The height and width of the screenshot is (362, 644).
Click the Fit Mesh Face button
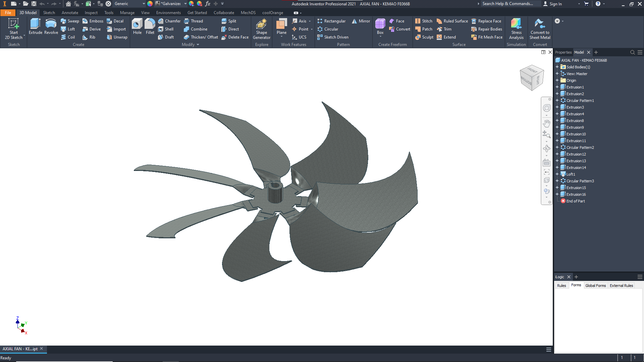click(x=487, y=37)
